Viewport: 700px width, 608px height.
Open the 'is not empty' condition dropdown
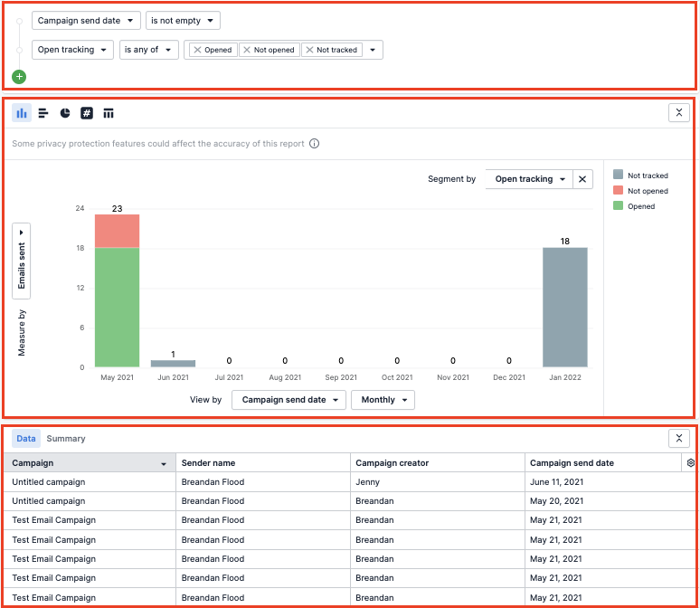click(183, 20)
